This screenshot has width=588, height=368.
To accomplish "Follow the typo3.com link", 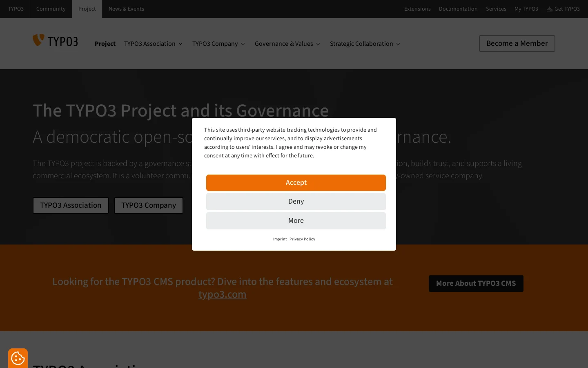I will click(223, 294).
